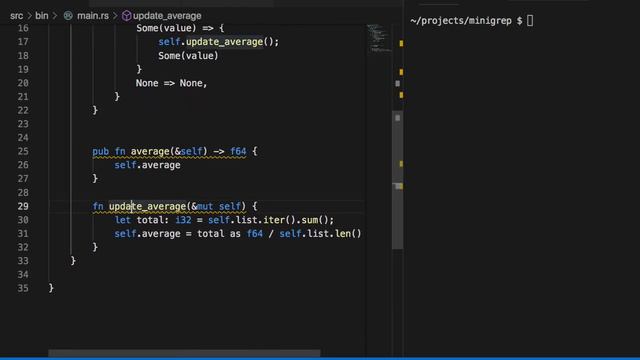The width and height of the screenshot is (640, 360).
Task: Click i32 type annotation on line 30
Action: click(x=183, y=220)
